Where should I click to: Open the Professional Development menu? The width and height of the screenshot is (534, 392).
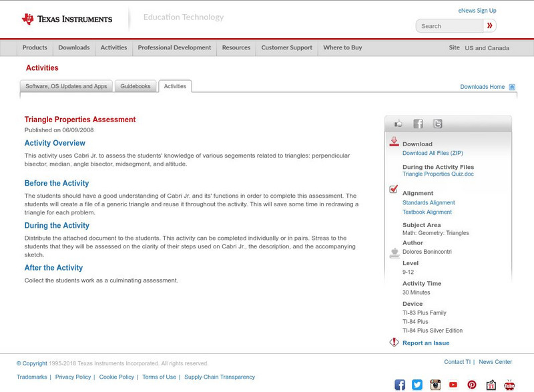pos(174,47)
